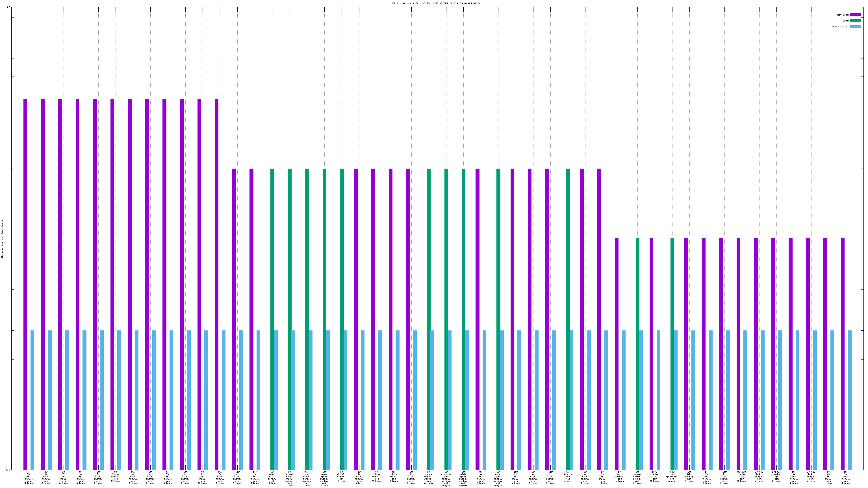Click the RBL Statistics chart title
Viewport: 868px width, 488px height.
pos(437,3)
